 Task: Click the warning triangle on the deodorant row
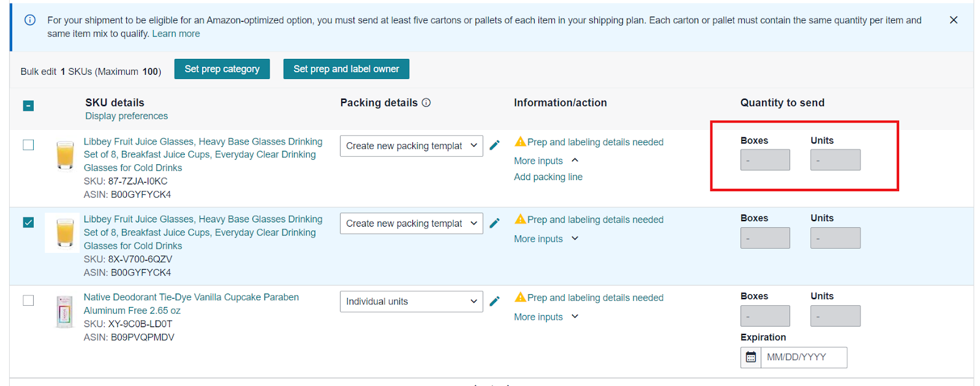[x=519, y=297]
